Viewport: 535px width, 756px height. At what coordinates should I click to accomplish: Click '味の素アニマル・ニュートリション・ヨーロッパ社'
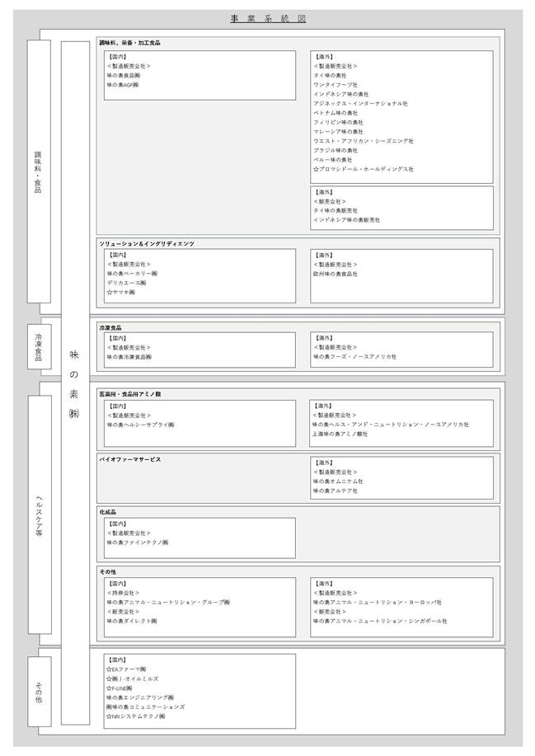(x=378, y=602)
